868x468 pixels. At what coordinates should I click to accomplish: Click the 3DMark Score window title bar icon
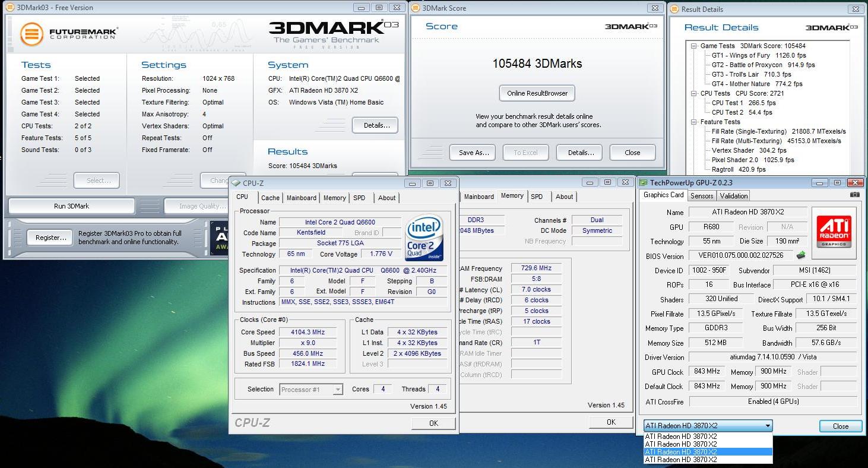[x=415, y=8]
